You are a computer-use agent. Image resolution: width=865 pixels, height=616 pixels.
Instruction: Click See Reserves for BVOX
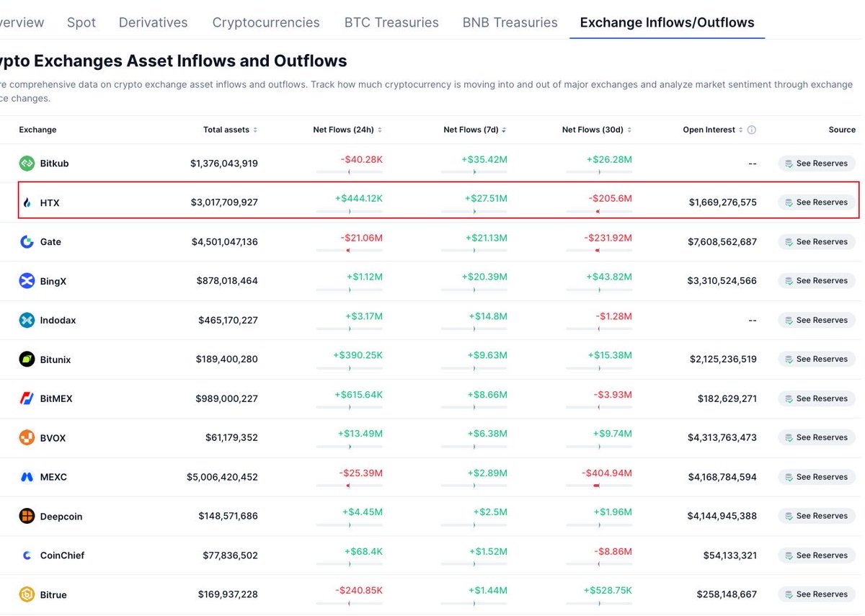coord(817,438)
